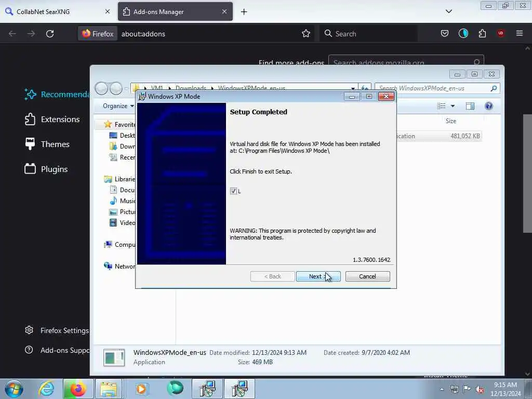Screen dimensions: 532x399
Task: Open Themes section in Add-ons Manager
Action: [x=47, y=144]
